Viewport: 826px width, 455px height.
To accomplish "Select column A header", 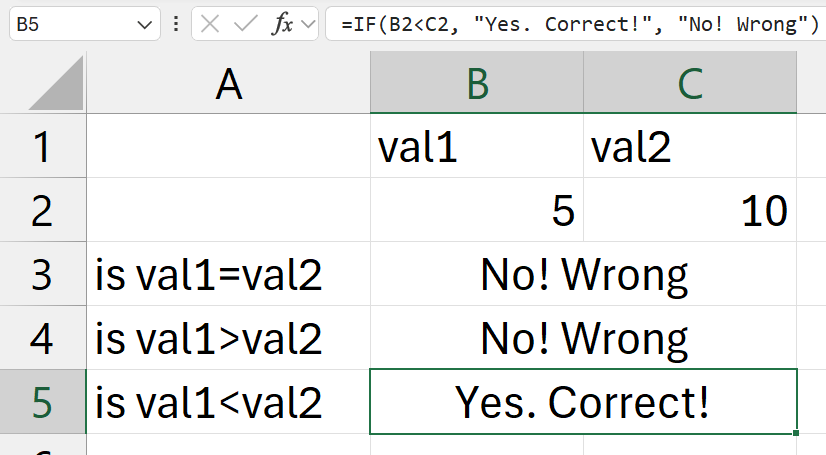I will click(x=228, y=86).
